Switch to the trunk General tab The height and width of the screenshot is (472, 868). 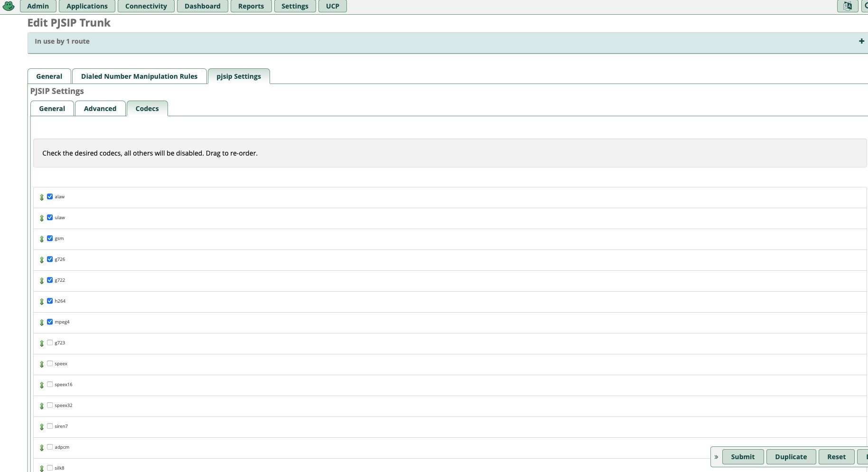[x=49, y=76]
